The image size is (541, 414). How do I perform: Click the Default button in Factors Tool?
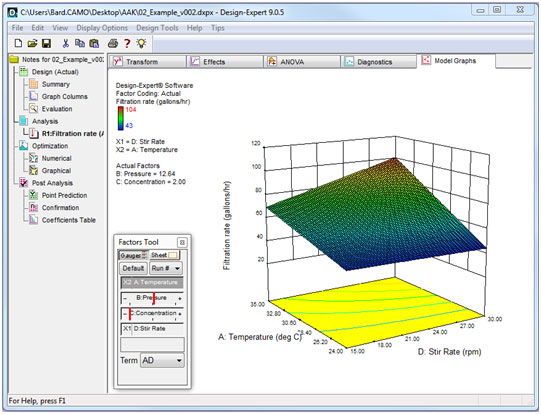tap(133, 268)
